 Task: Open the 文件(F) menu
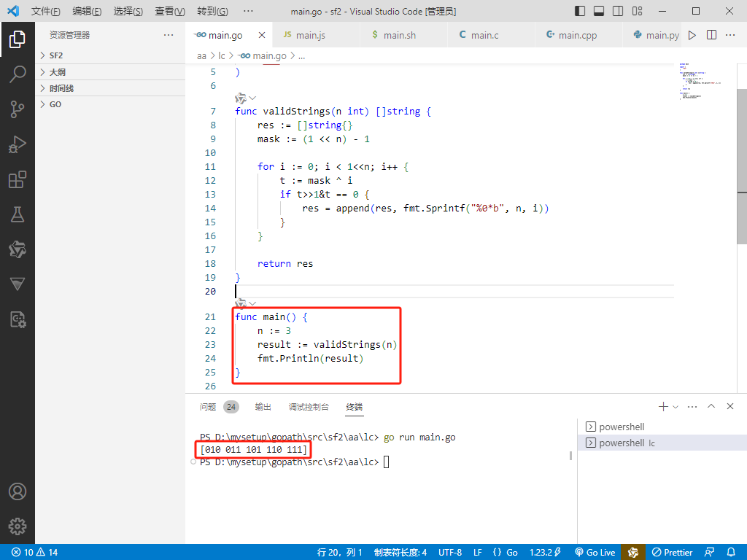(45, 11)
